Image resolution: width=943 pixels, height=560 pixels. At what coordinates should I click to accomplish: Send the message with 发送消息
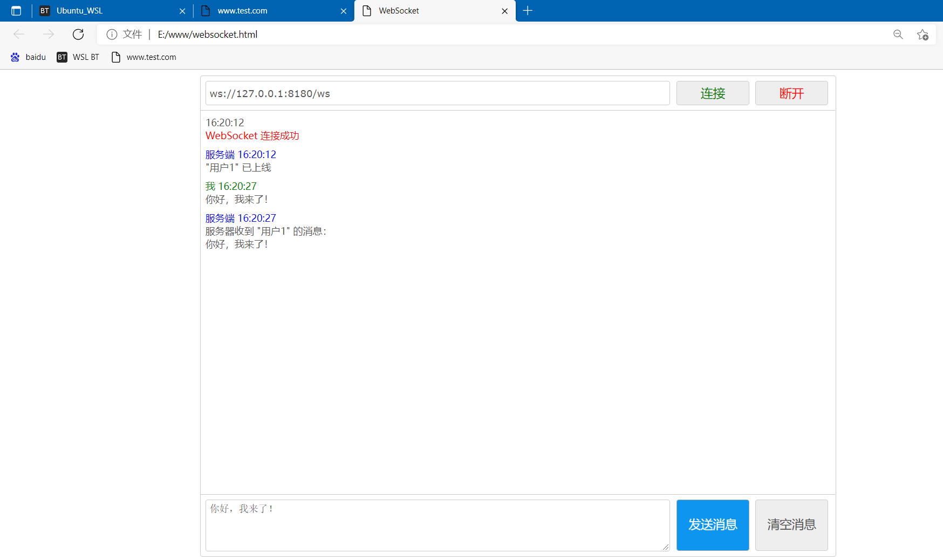[x=712, y=525]
